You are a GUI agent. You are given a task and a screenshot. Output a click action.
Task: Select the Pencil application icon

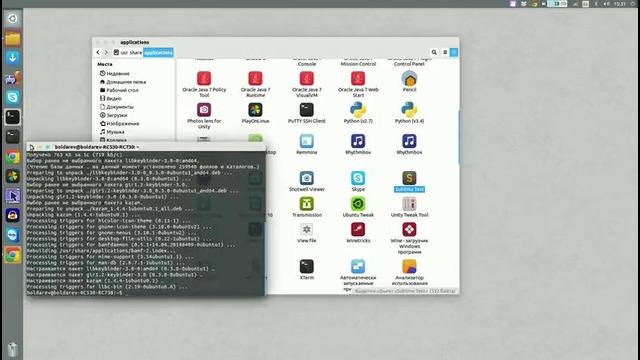coord(409,78)
